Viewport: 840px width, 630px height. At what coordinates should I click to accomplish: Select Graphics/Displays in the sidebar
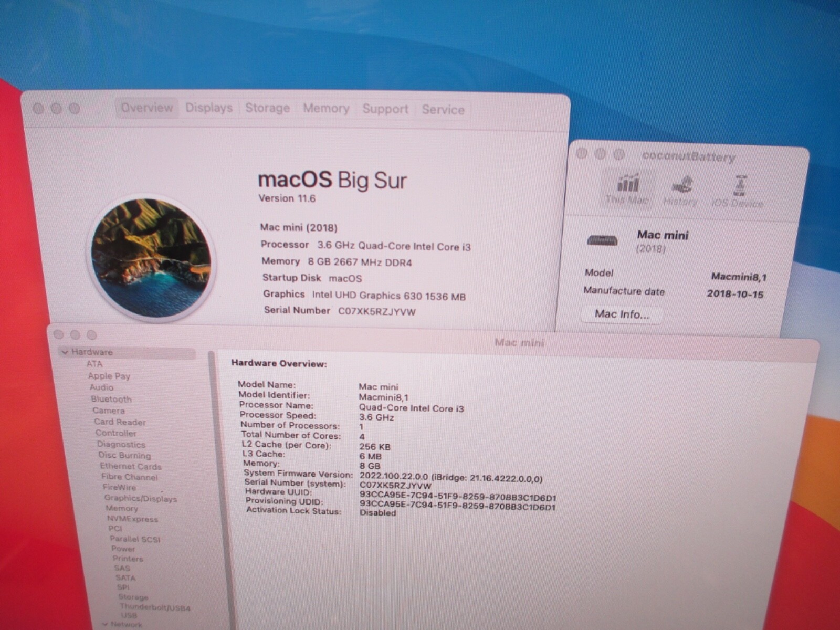pyautogui.click(x=141, y=498)
